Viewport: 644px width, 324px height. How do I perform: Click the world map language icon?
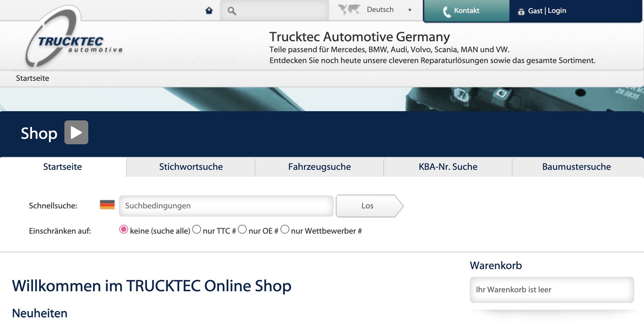click(349, 10)
